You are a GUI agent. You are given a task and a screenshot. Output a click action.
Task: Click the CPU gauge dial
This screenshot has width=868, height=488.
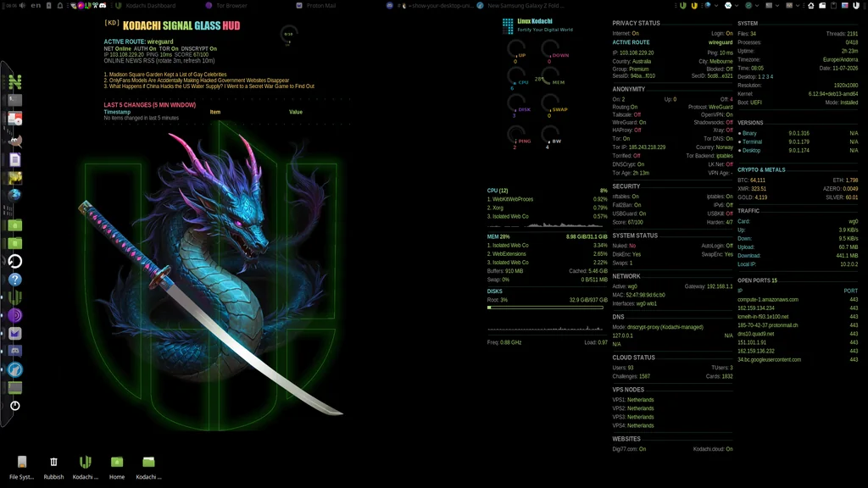516,76
